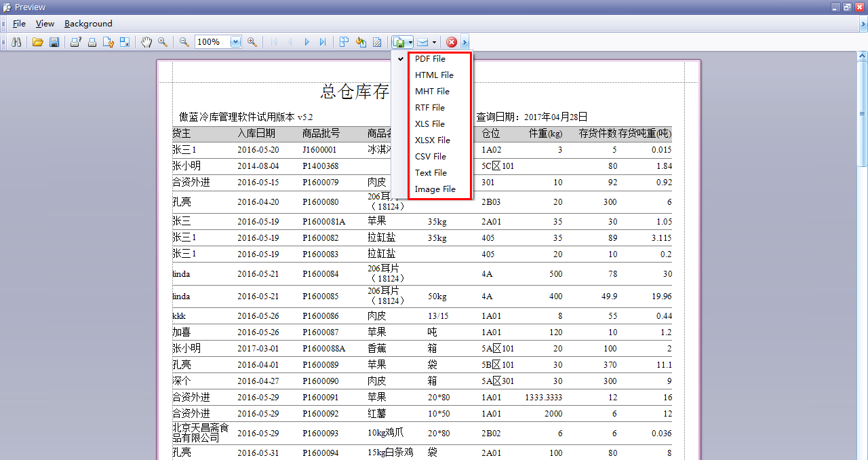Expand the zoom percentage dropdown
Screen dimensions: 868x460
point(234,41)
